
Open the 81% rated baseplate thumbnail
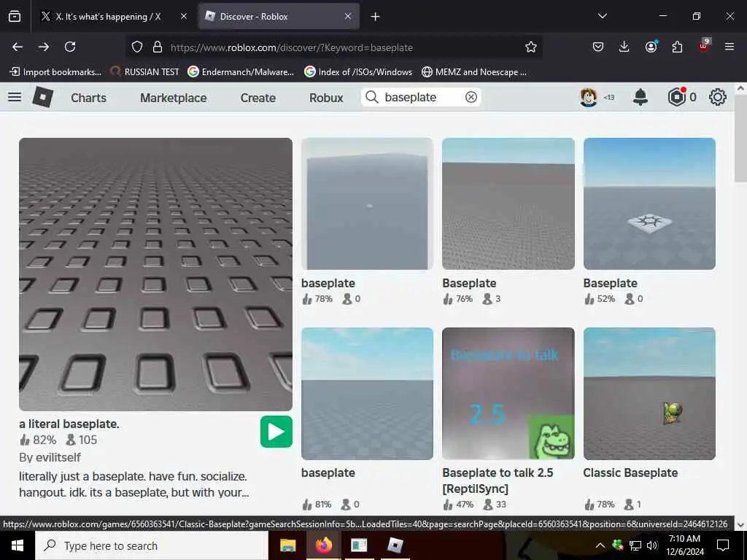pyautogui.click(x=368, y=393)
